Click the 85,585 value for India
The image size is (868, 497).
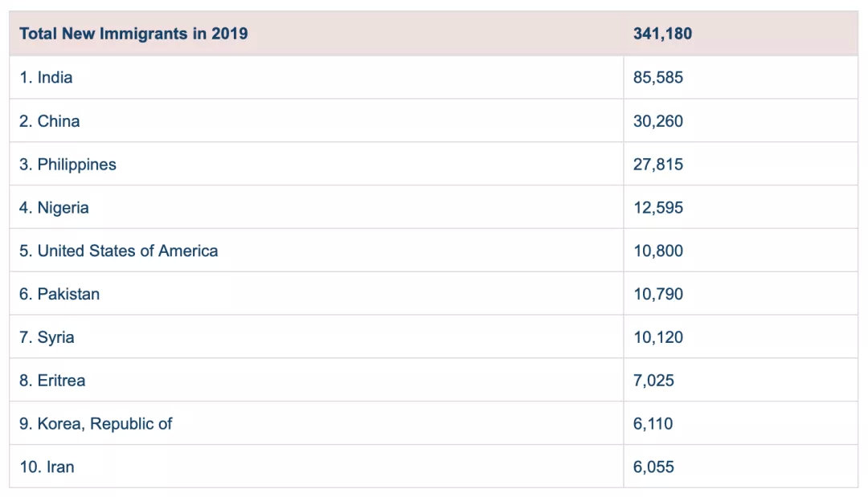tap(657, 78)
